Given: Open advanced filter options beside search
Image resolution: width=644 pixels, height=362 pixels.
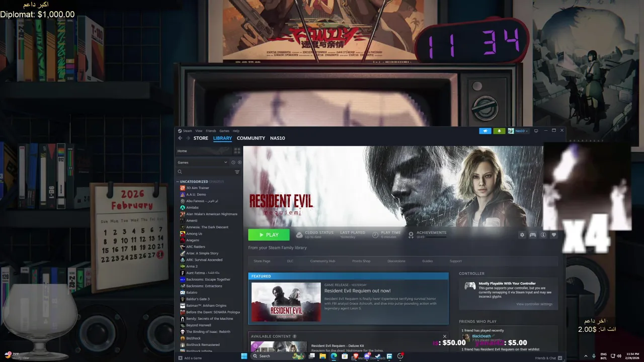Looking at the screenshot, I should click(237, 172).
